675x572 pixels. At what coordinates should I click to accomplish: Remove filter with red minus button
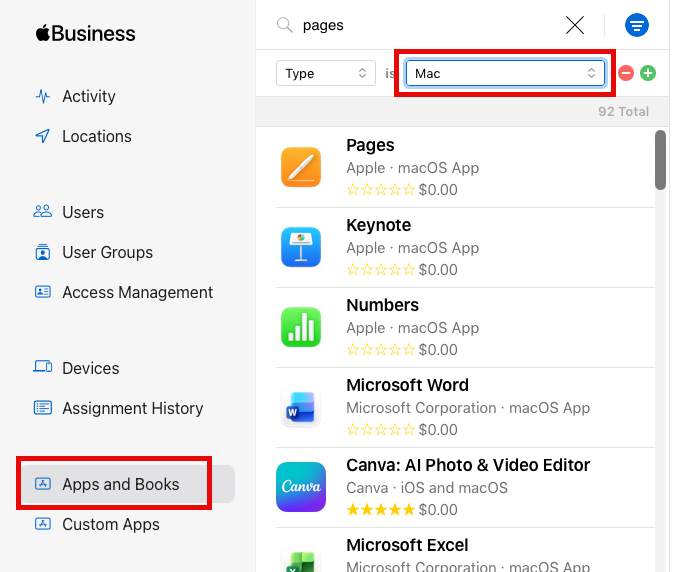pos(626,73)
